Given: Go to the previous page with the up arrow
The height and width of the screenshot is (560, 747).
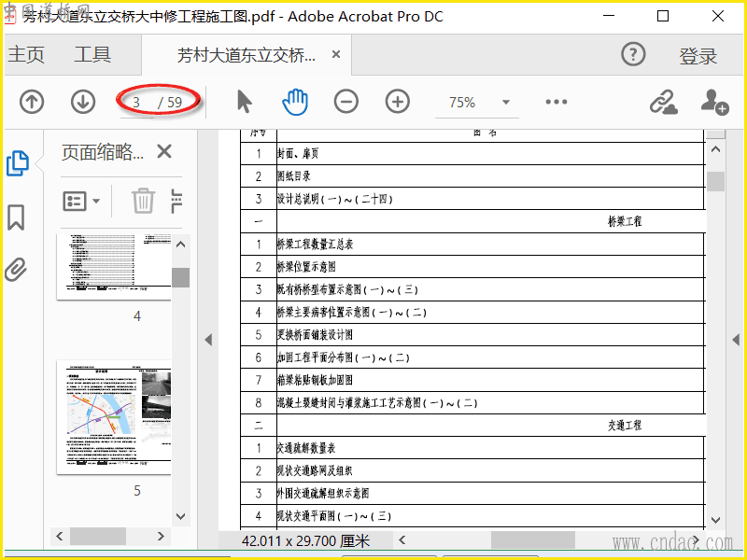Looking at the screenshot, I should pyautogui.click(x=32, y=102).
